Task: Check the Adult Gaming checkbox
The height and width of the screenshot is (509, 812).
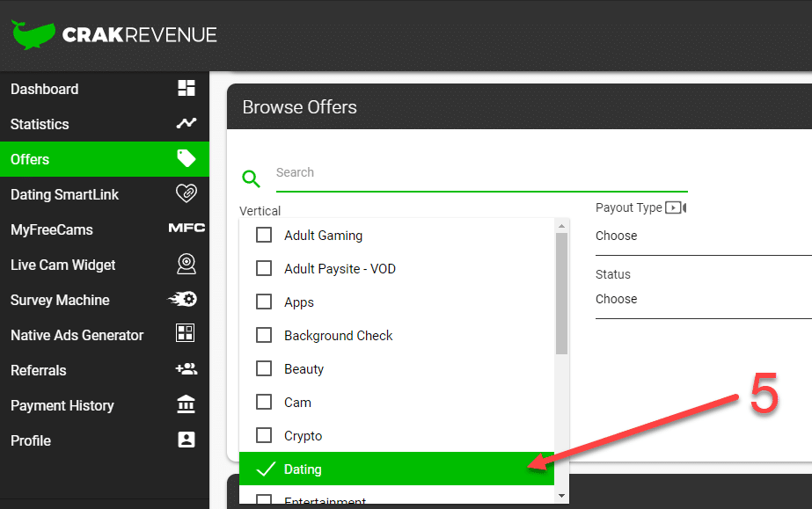Action: (x=264, y=236)
